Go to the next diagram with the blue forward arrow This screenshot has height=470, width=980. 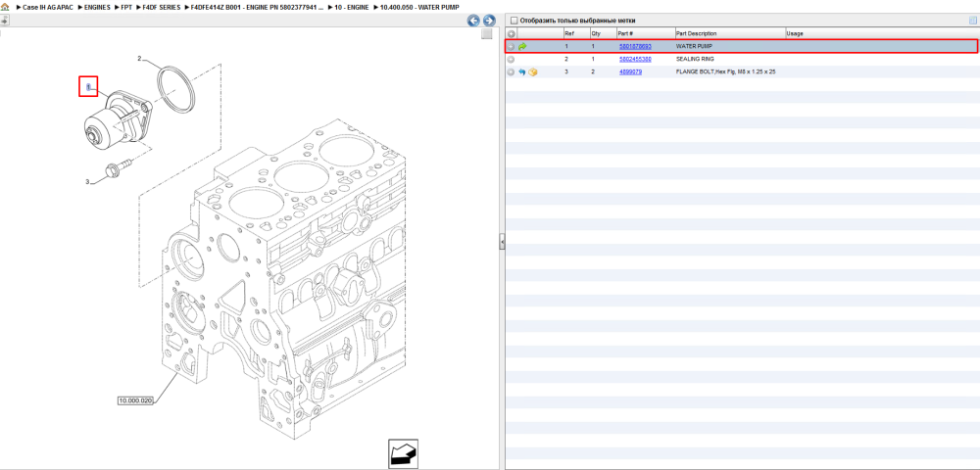[489, 21]
